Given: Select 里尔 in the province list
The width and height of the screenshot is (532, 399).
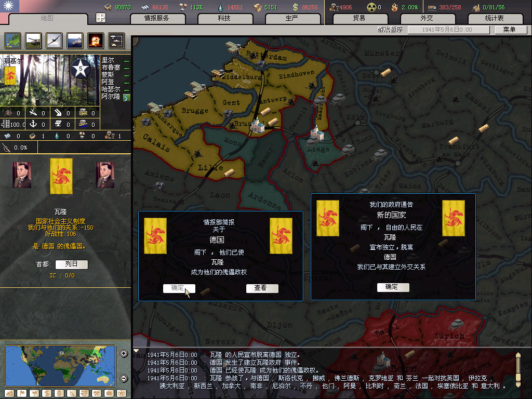Looking at the screenshot, I should click(x=108, y=60).
